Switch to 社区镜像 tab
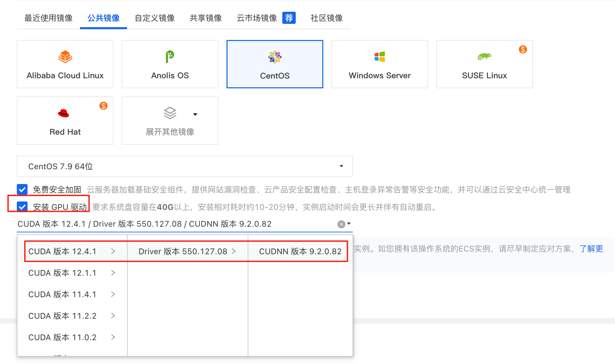The height and width of the screenshot is (364, 615). [327, 18]
